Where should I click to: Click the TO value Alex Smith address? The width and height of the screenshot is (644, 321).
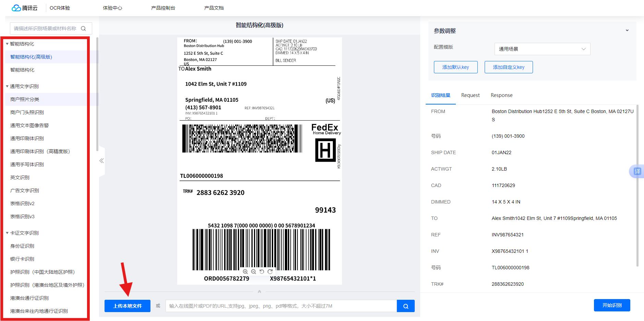pyautogui.click(x=554, y=218)
